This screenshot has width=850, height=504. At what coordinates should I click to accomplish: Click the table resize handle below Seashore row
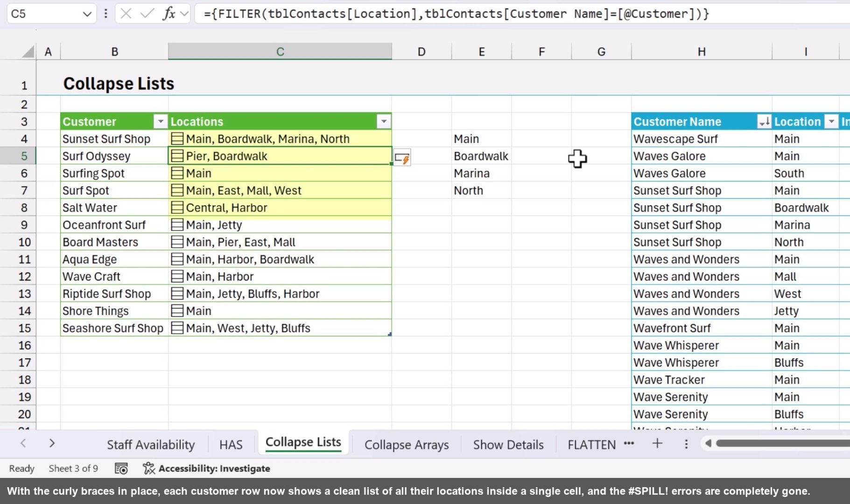pyautogui.click(x=390, y=334)
